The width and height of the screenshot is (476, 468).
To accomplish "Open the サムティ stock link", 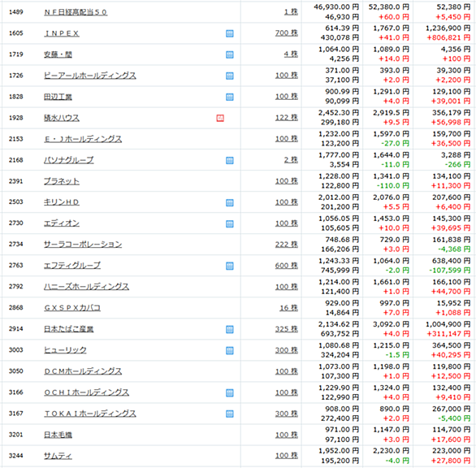I will click(x=58, y=456).
